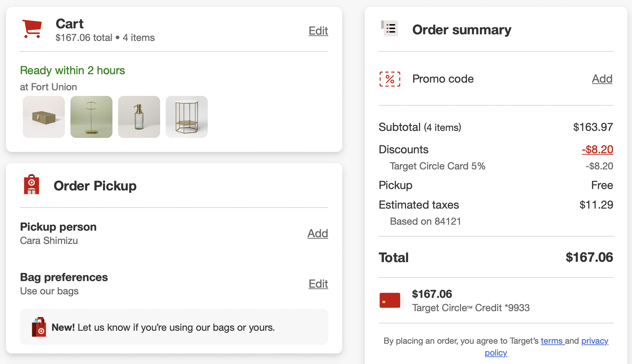Open Target's terms link
The height and width of the screenshot is (364, 632).
552,341
